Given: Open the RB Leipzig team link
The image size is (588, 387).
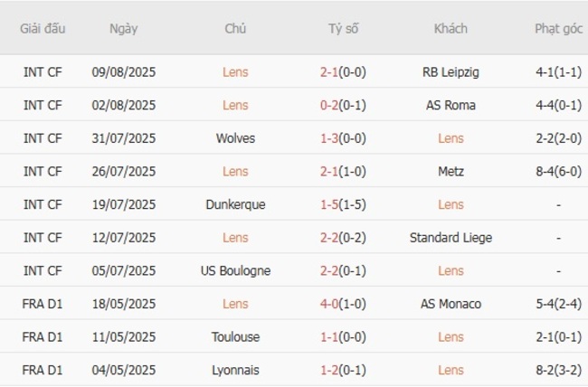Looking at the screenshot, I should pyautogui.click(x=450, y=72).
